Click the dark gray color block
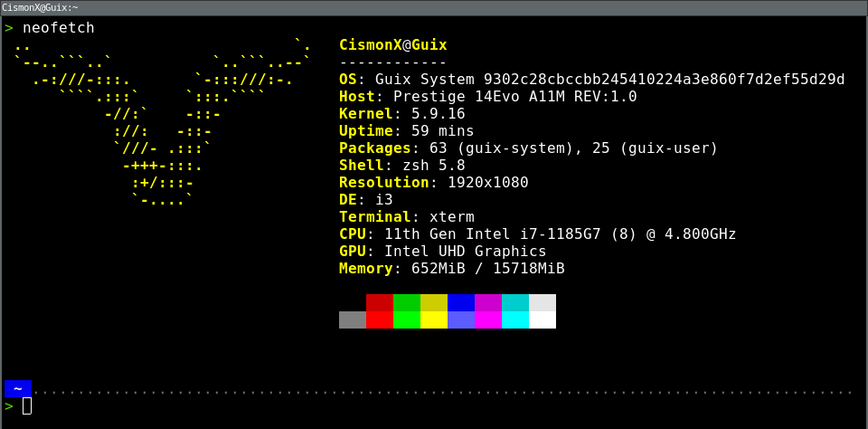868x429 pixels. coord(353,319)
